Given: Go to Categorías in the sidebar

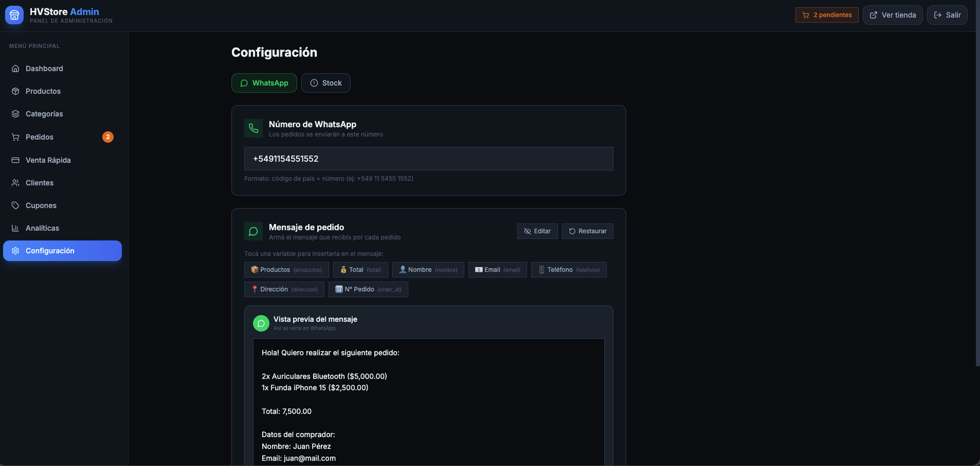Looking at the screenshot, I should tap(62, 114).
